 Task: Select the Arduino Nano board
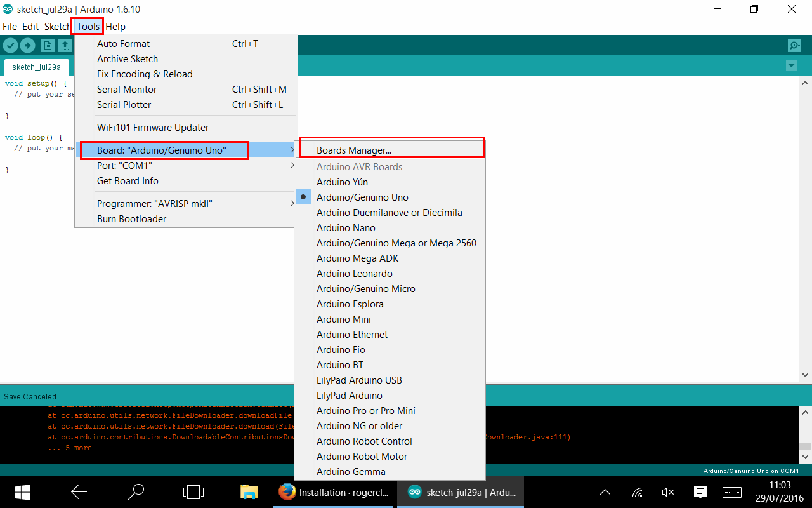pyautogui.click(x=346, y=228)
